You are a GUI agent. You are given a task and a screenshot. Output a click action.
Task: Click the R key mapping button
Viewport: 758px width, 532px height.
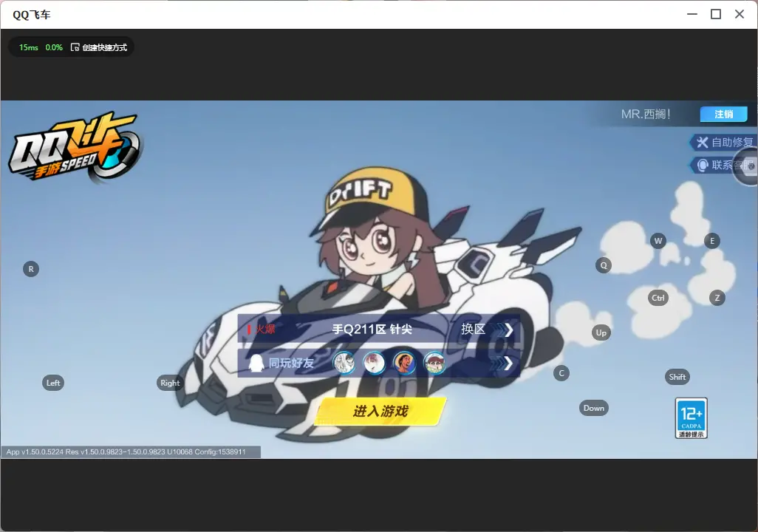31,269
